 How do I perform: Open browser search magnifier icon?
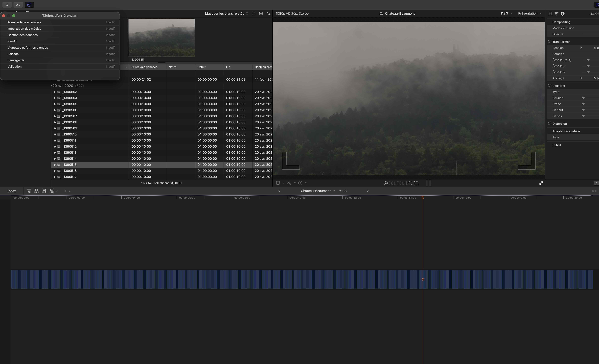pos(269,14)
